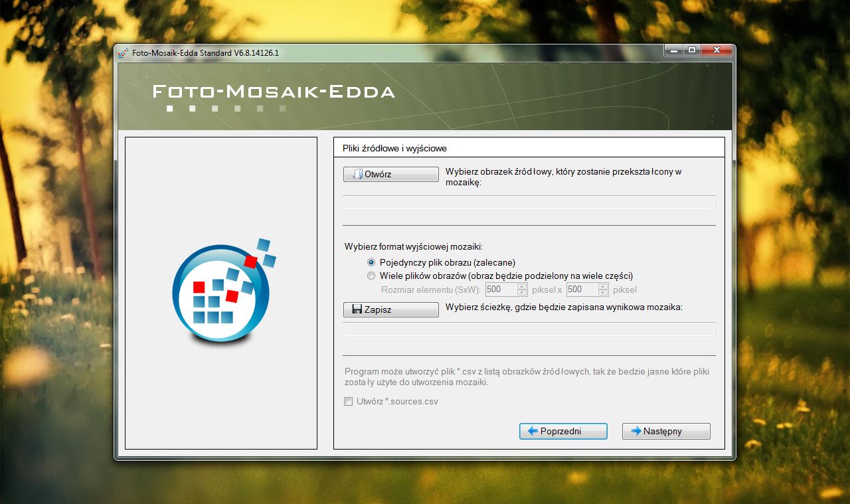Click the floppy disk icon on Zapisz
The height and width of the screenshot is (504, 850).
click(x=357, y=309)
